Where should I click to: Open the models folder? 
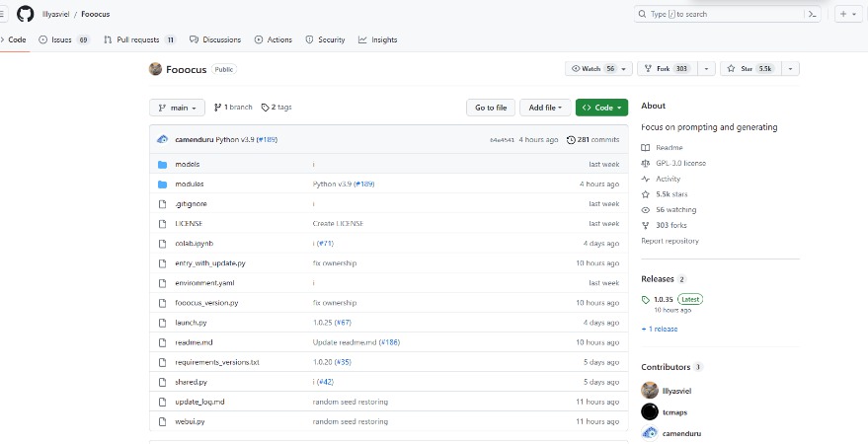click(187, 164)
